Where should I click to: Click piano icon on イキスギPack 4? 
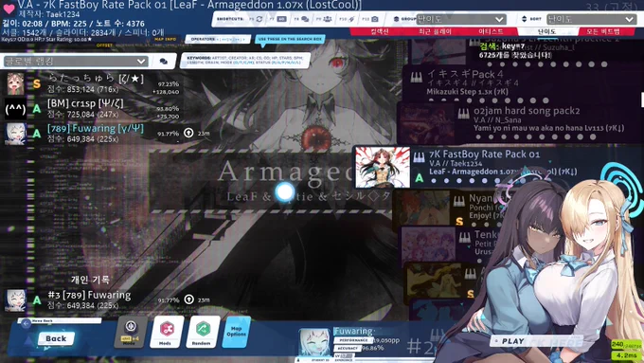click(x=416, y=78)
